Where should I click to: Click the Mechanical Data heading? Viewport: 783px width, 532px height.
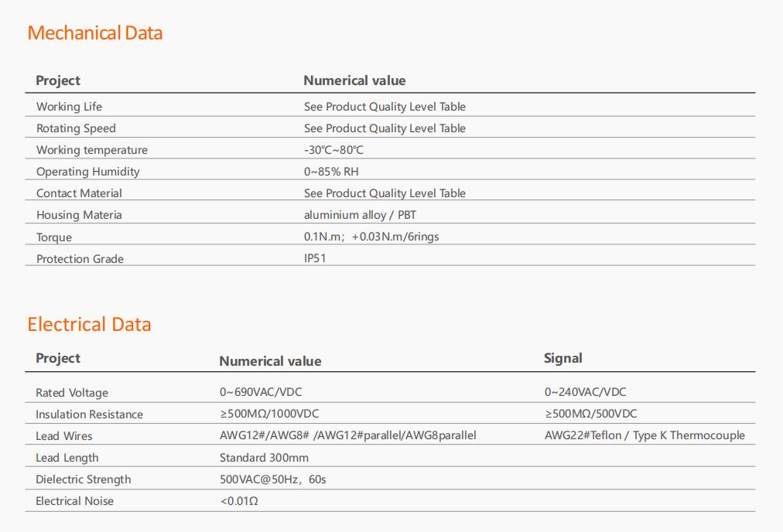95,33
